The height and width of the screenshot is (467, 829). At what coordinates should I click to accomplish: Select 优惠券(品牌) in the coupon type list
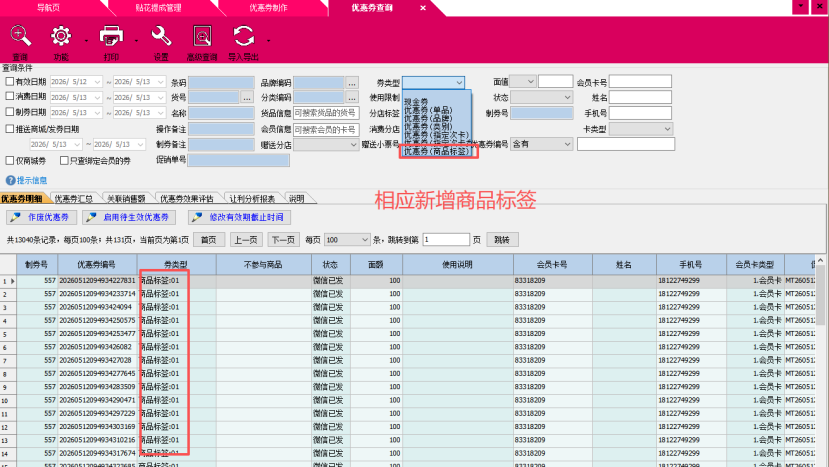click(x=428, y=118)
